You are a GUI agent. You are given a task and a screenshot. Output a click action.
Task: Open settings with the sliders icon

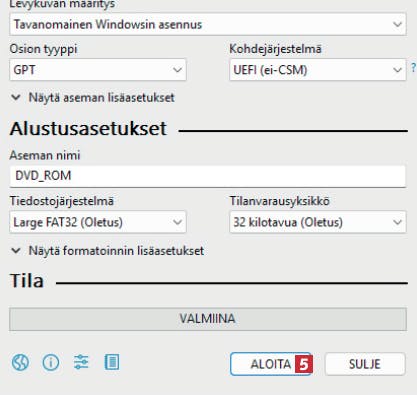click(x=81, y=362)
